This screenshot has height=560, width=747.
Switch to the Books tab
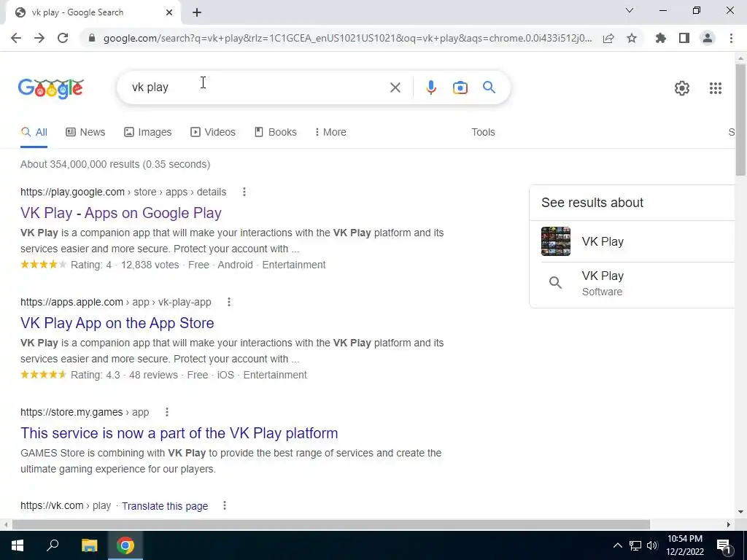(275, 133)
